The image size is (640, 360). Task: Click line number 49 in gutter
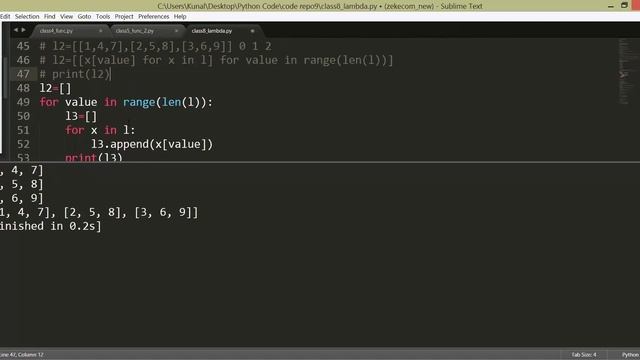(x=23, y=102)
